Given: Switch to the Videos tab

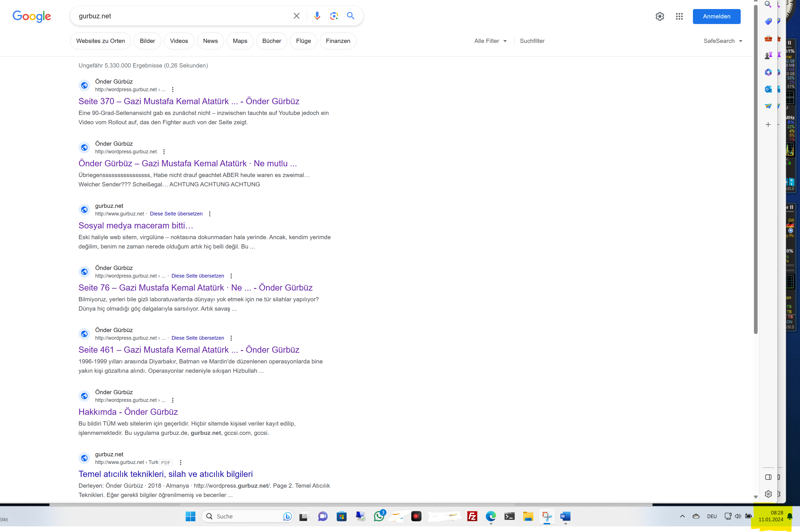Looking at the screenshot, I should pos(179,41).
